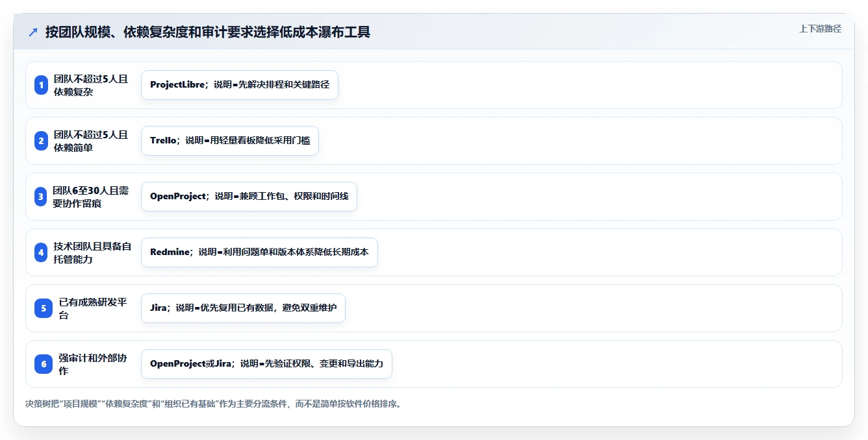Click the 上下游路径 label at top right

[820, 29]
